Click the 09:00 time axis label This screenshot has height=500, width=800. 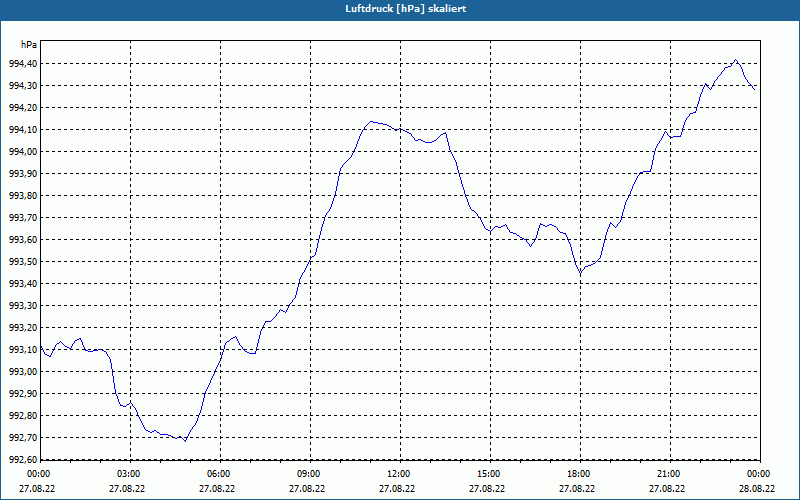309,474
